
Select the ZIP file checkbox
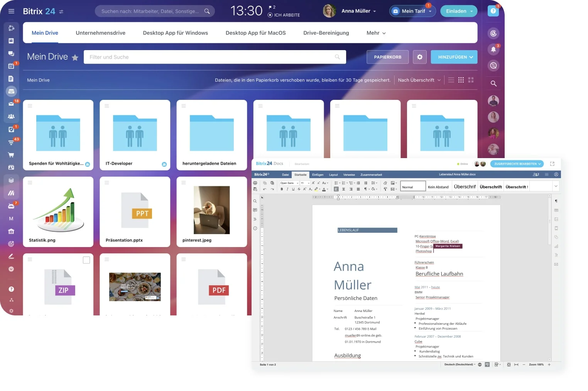pyautogui.click(x=86, y=260)
